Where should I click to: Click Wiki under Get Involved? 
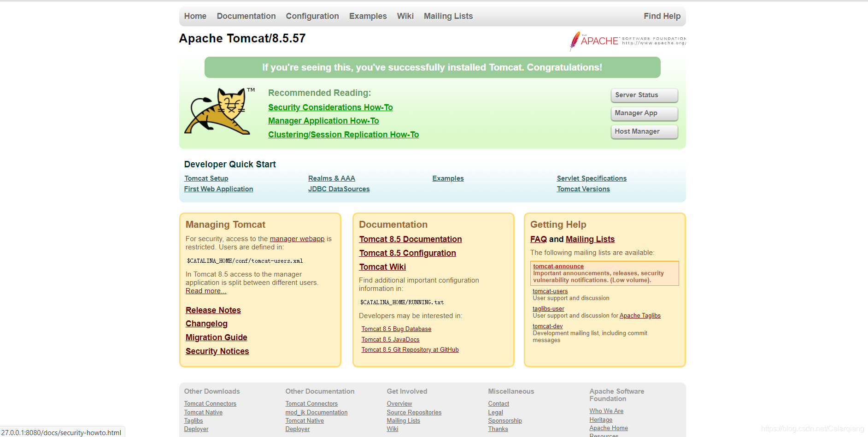pyautogui.click(x=393, y=429)
